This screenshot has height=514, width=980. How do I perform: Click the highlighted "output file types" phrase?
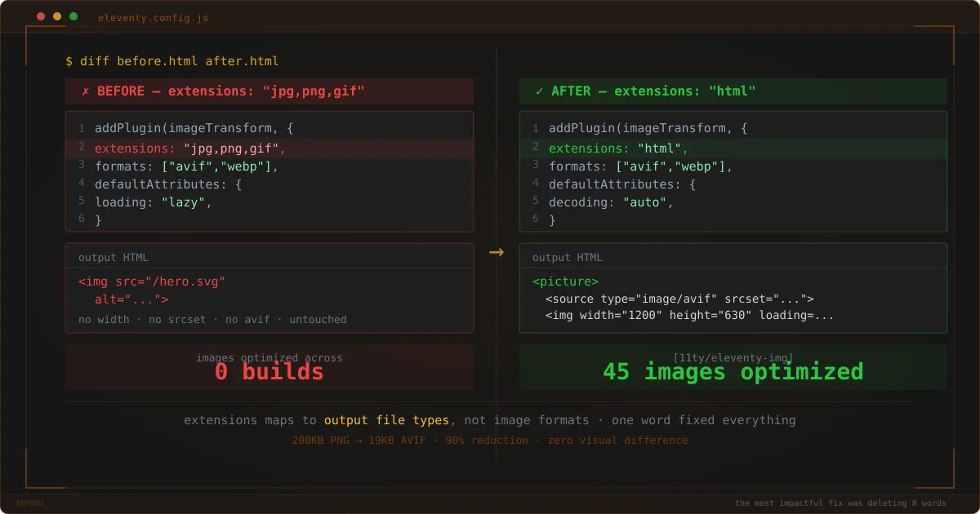click(386, 420)
